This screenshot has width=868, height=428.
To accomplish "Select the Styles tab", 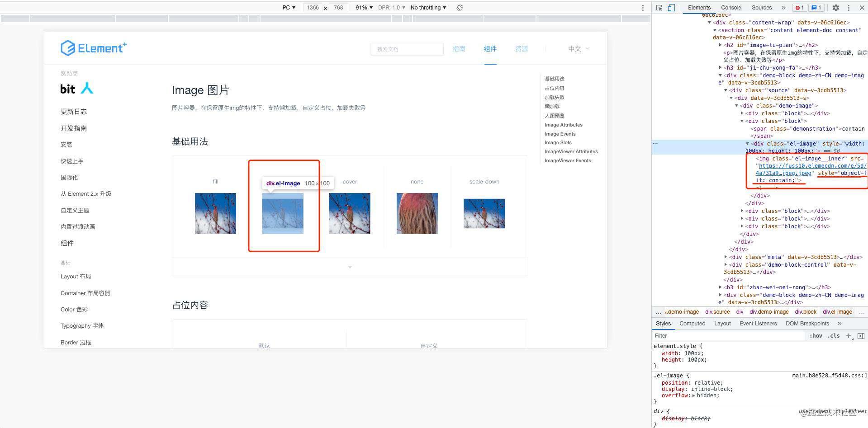I will 663,324.
